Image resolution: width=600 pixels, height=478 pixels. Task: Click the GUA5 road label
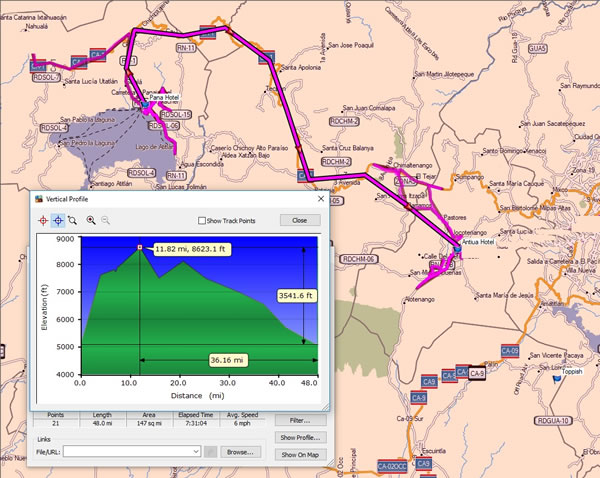point(538,49)
